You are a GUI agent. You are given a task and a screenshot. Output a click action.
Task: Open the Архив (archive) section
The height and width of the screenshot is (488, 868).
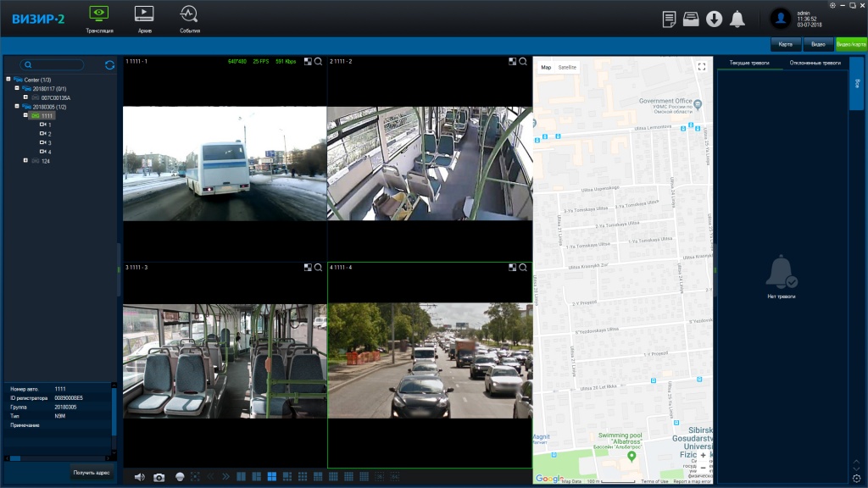coord(144,18)
